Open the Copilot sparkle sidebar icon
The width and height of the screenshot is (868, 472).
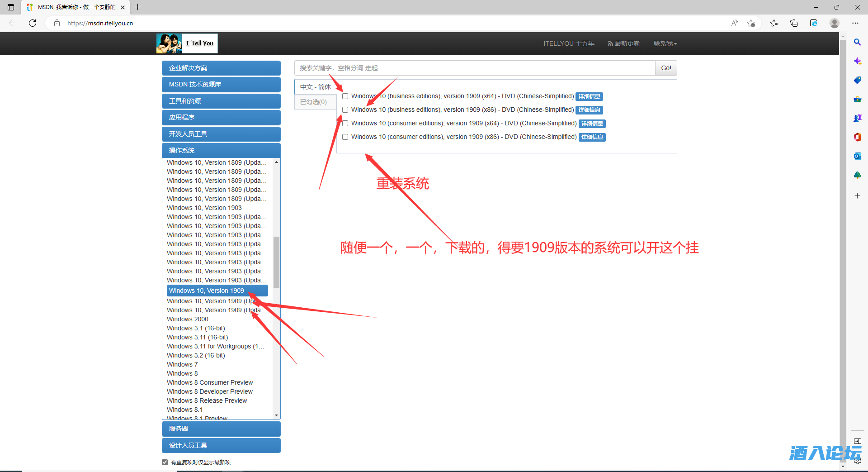[x=857, y=61]
